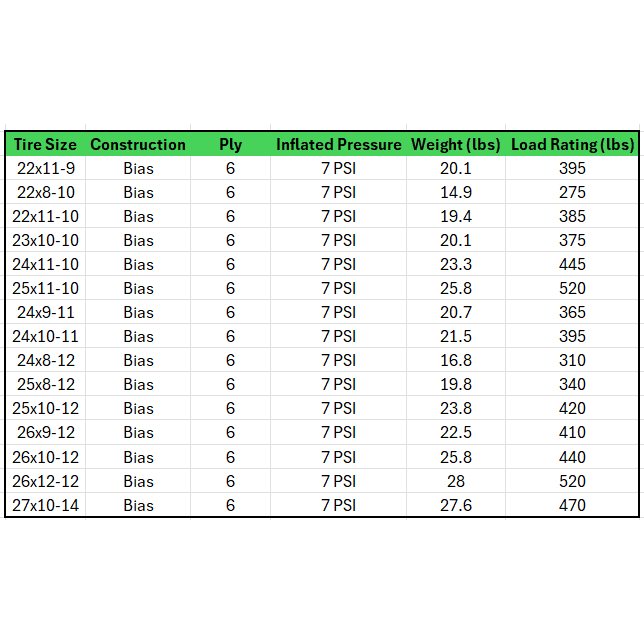
Task: Click the load rating cell 275
Action: pos(572,192)
